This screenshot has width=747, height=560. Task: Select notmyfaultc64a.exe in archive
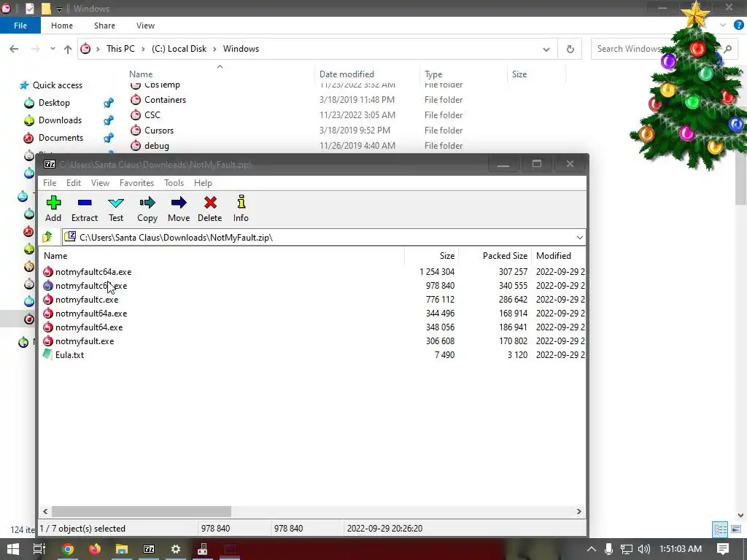pyautogui.click(x=93, y=272)
